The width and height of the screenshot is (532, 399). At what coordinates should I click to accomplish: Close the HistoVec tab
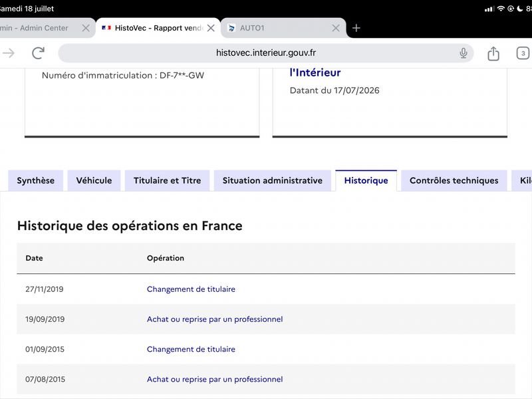click(211, 28)
